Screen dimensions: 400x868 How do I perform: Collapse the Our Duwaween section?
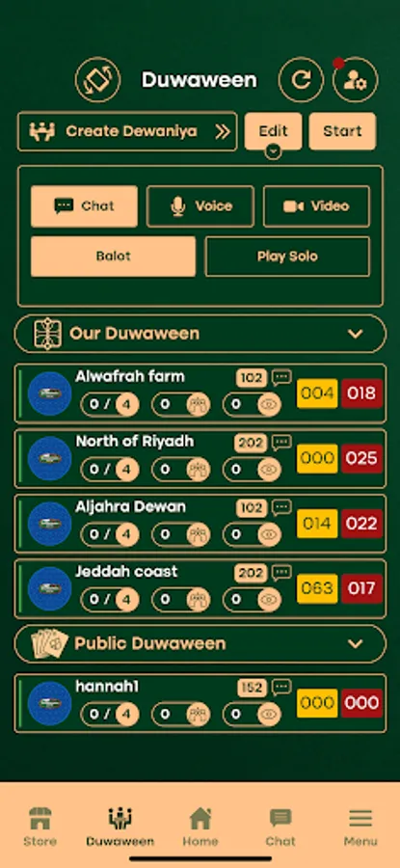(356, 334)
